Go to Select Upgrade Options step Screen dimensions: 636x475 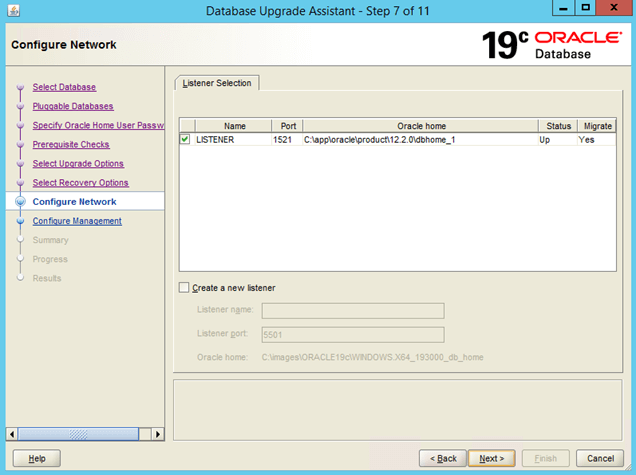78,164
